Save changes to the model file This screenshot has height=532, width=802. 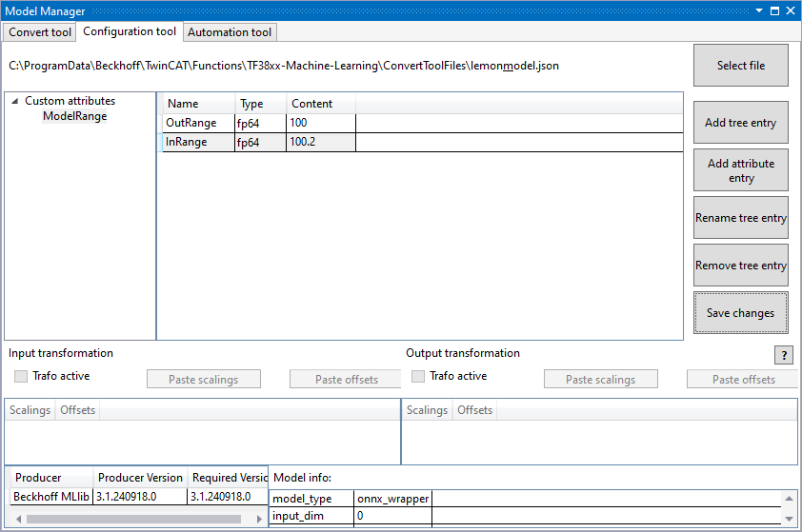[x=740, y=313]
